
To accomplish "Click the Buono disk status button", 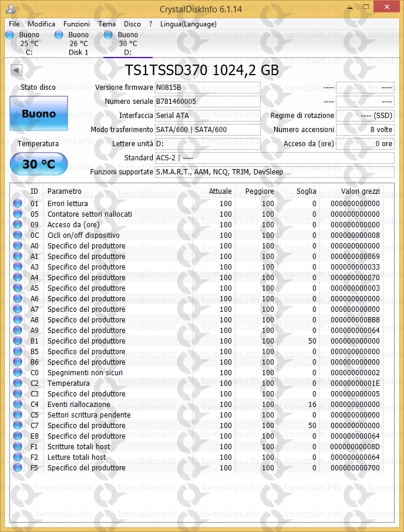I will tap(39, 114).
